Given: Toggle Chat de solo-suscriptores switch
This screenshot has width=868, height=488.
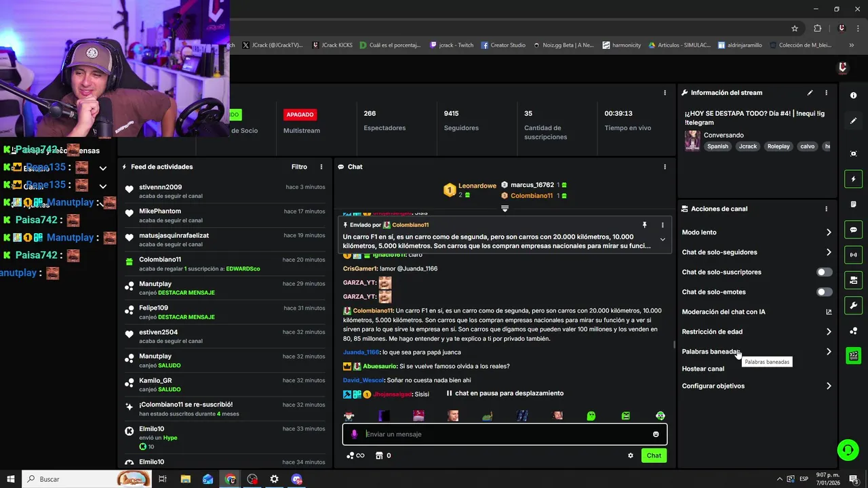Looking at the screenshot, I should (824, 272).
